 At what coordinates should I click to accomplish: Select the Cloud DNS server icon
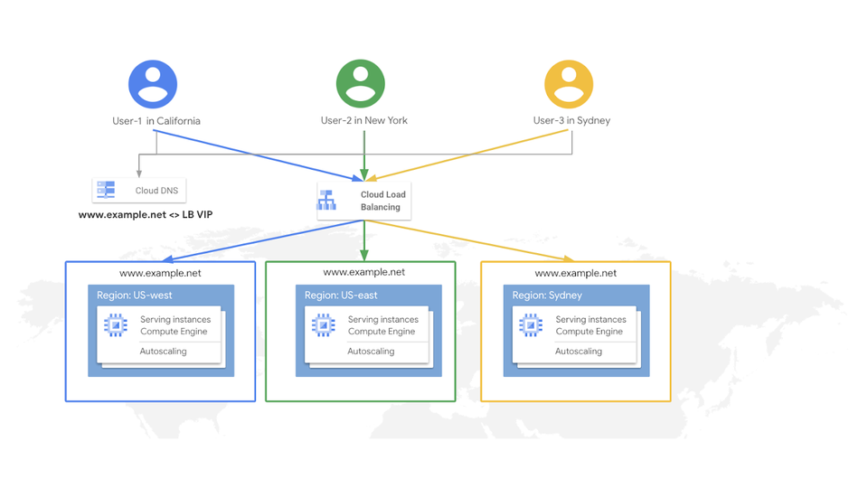pos(106,190)
